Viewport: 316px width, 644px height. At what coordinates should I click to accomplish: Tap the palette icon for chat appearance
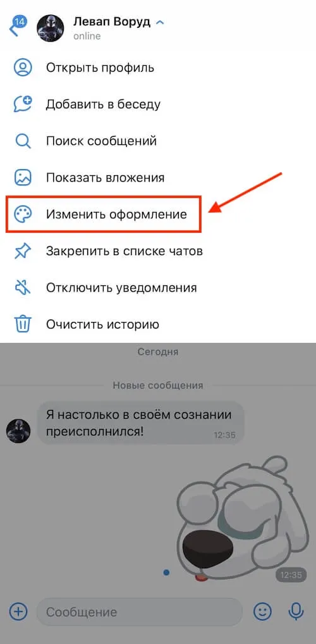(x=23, y=214)
